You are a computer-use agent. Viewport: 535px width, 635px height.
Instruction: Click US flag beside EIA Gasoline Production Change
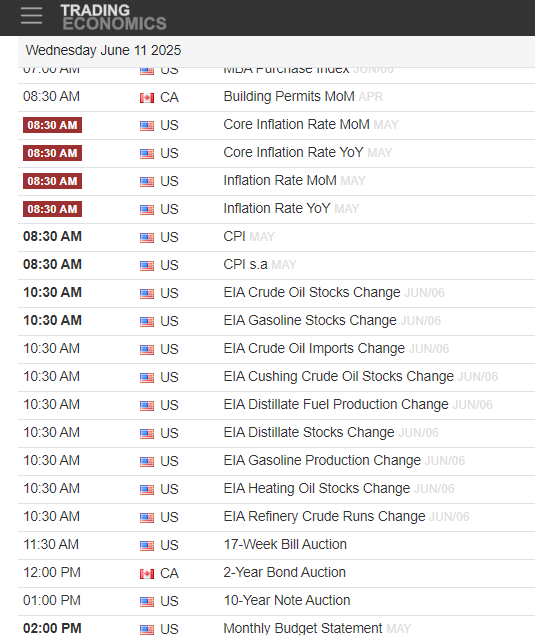(x=147, y=461)
